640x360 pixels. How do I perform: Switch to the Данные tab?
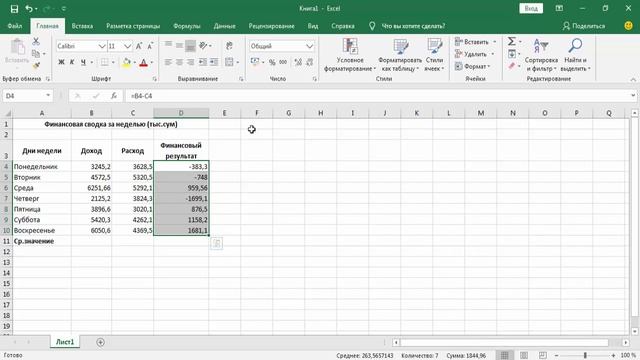click(x=224, y=26)
